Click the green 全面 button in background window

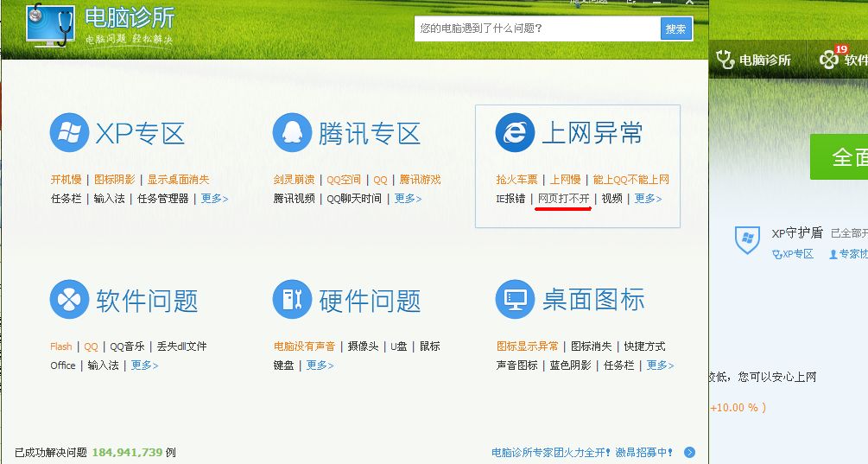839,156
